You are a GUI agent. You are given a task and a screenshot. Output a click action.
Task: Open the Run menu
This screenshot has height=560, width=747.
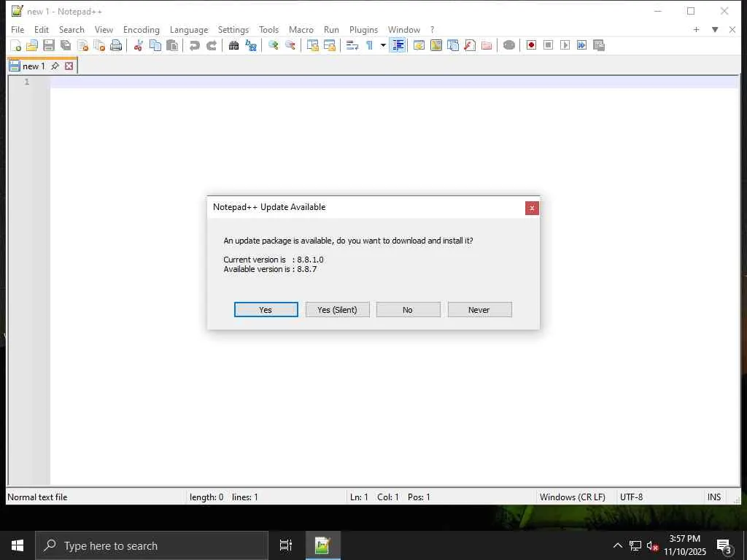click(x=331, y=29)
